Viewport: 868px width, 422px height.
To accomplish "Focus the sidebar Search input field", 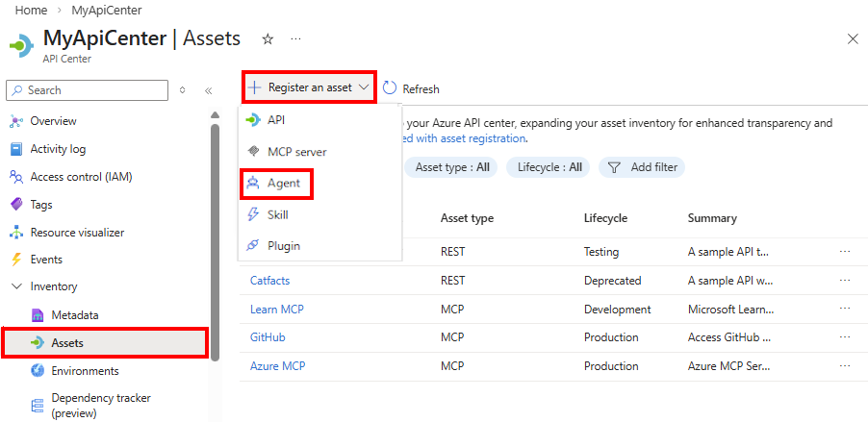I will 87,90.
